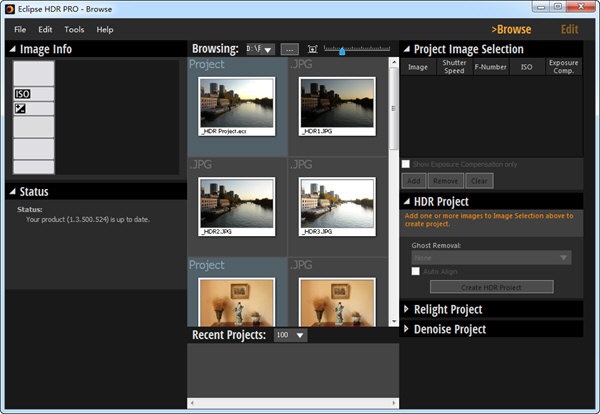Click the Eclipse HDR PRO title bar icon

click(x=9, y=9)
